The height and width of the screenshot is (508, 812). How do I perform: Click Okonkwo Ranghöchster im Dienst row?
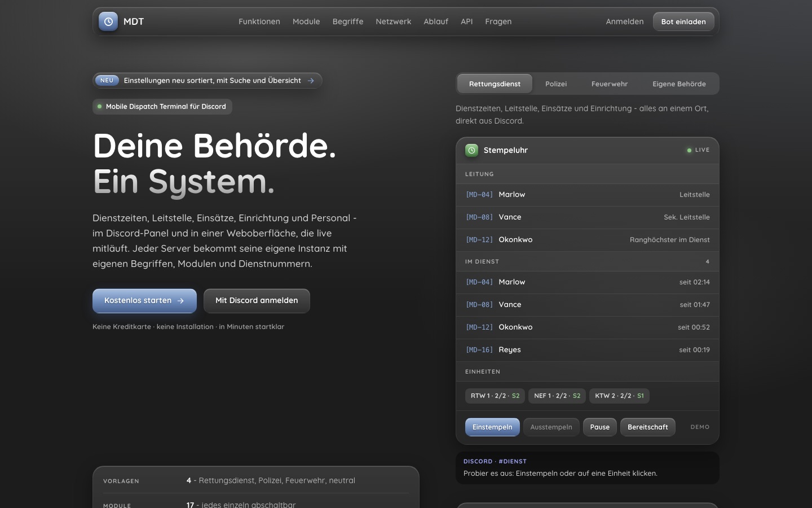tap(588, 240)
